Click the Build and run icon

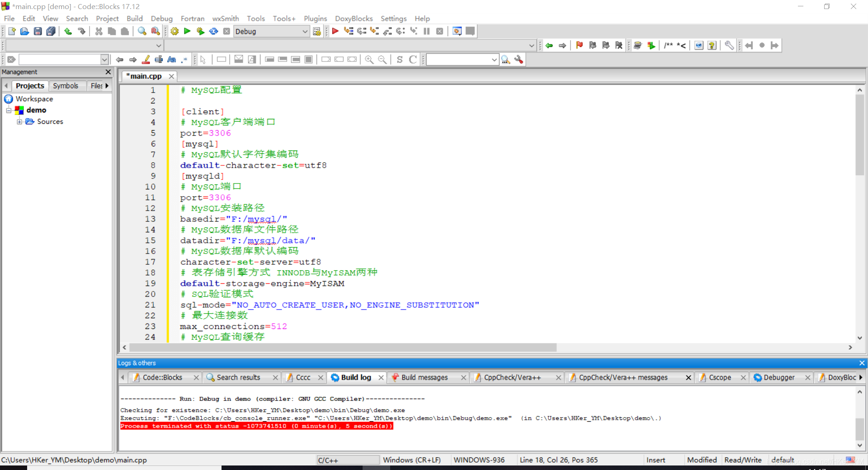pyautogui.click(x=200, y=31)
